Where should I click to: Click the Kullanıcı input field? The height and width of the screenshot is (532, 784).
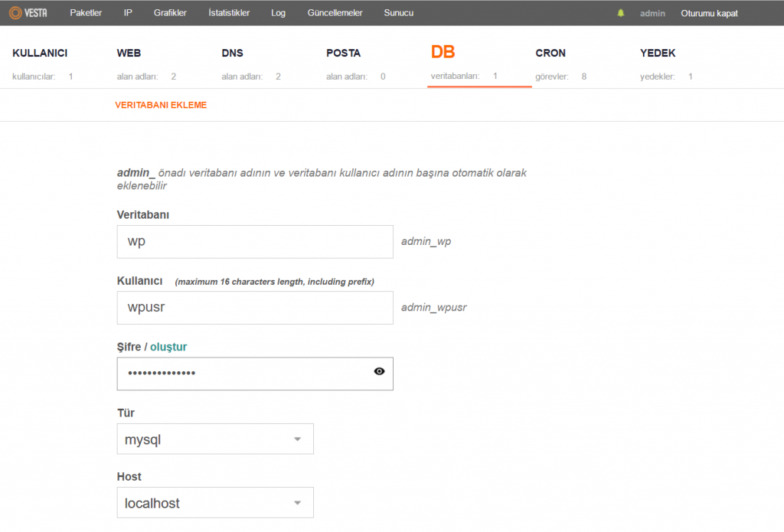[255, 308]
